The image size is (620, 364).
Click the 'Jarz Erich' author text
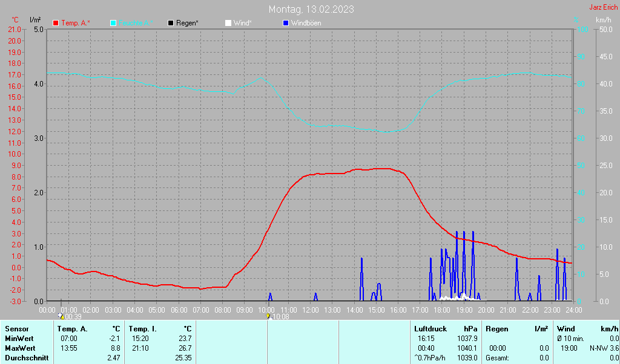(x=604, y=7)
